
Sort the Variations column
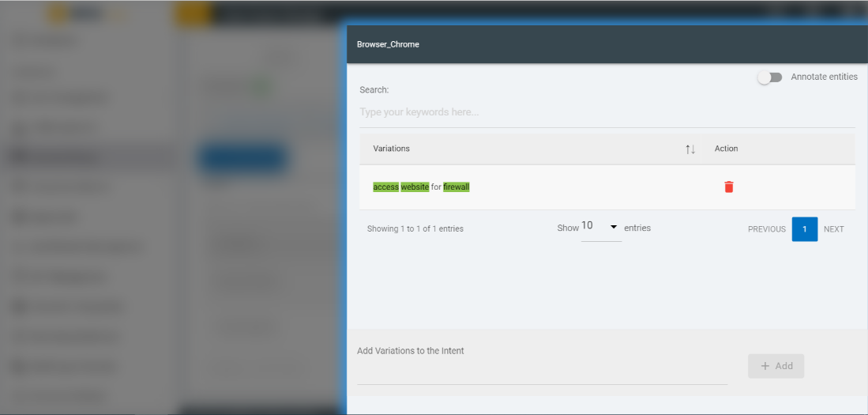coord(690,149)
